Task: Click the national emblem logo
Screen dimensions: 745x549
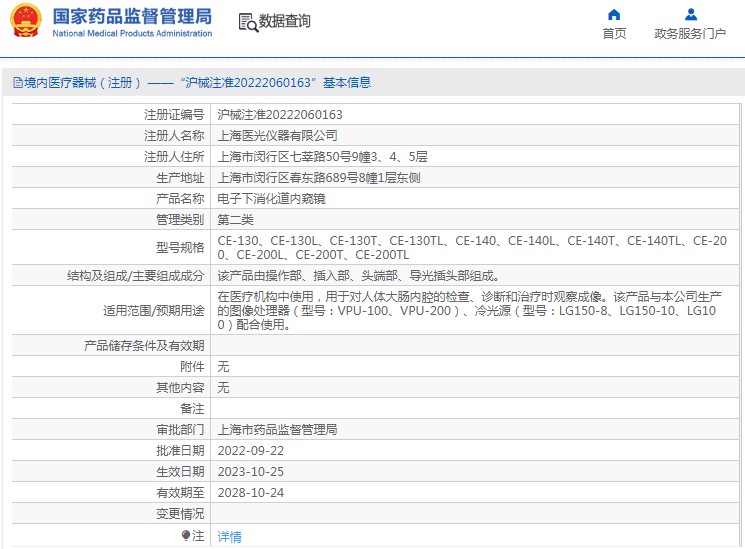Action: [26, 20]
